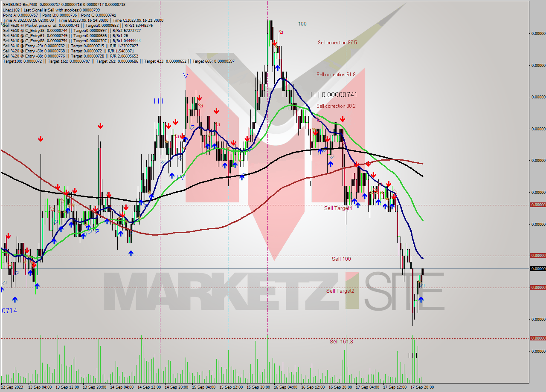Click the '| | | 0.00000741' price label
Image resolution: width=546 pixels, height=392 pixels.
pyautogui.click(x=334, y=95)
